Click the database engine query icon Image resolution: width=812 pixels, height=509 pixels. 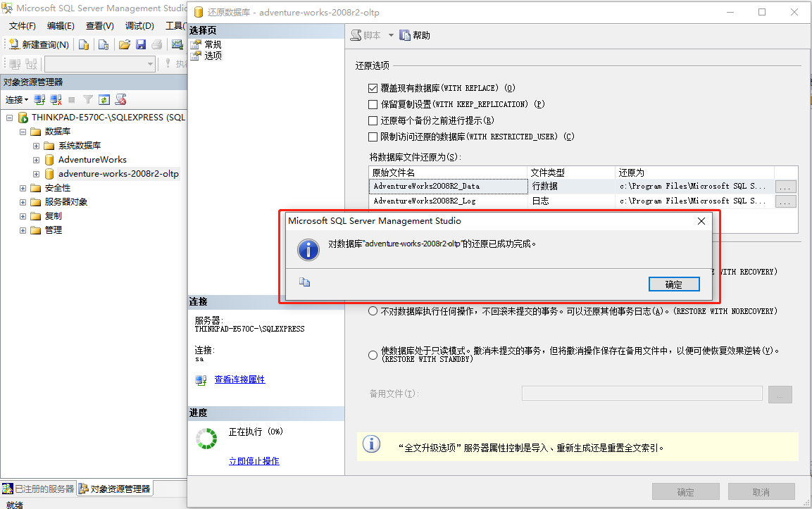[83, 45]
